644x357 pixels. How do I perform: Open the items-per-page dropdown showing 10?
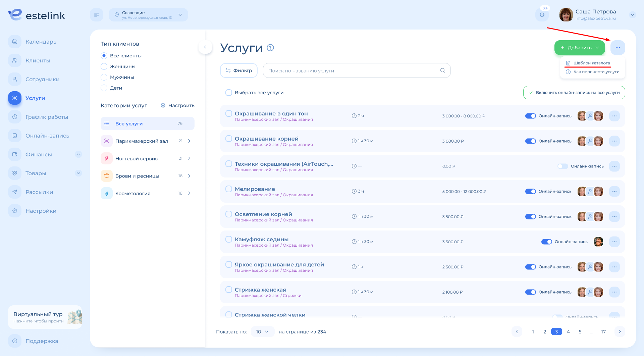262,331
